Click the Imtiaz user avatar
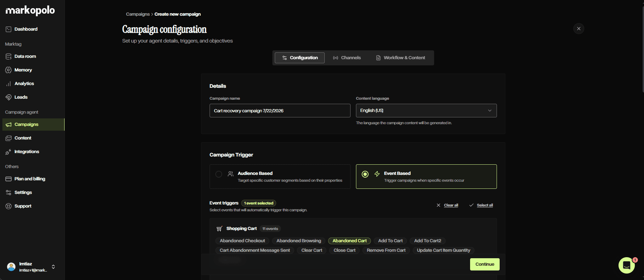Viewport: 644px width, 280px height. (x=11, y=267)
